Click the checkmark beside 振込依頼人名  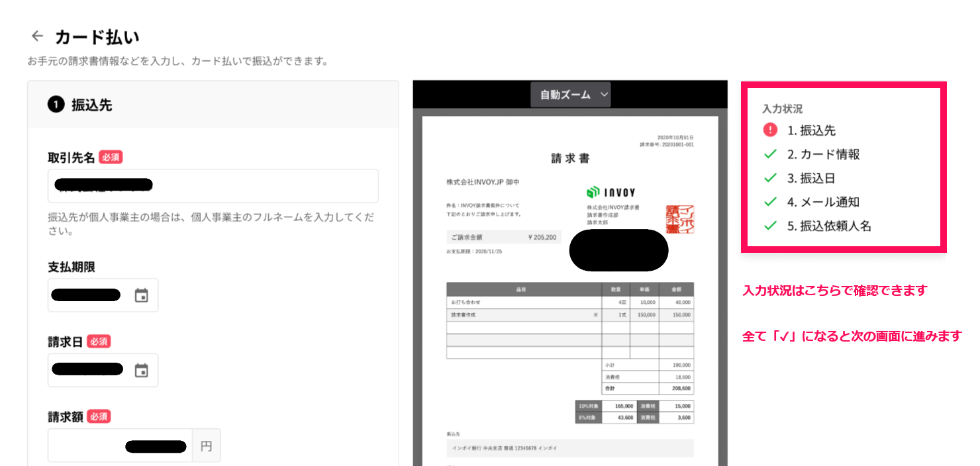coord(770,226)
